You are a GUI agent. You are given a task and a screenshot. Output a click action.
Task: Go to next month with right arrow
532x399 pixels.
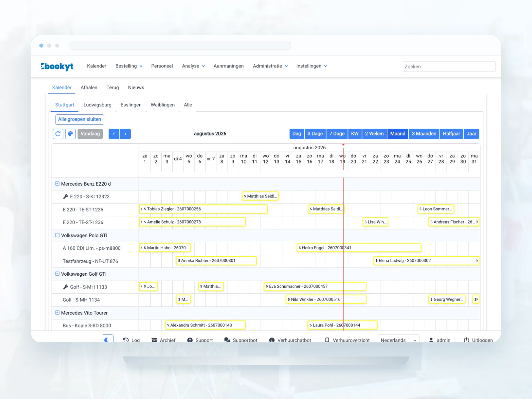125,134
